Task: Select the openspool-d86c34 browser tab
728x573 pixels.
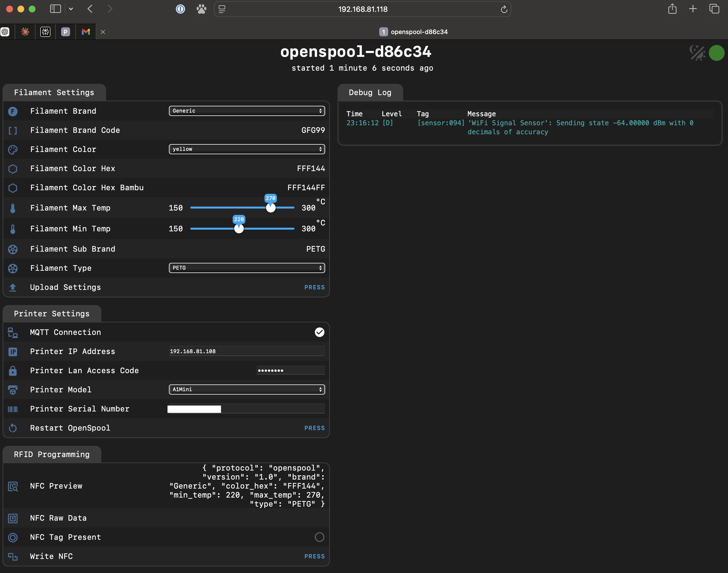Action: coord(413,32)
